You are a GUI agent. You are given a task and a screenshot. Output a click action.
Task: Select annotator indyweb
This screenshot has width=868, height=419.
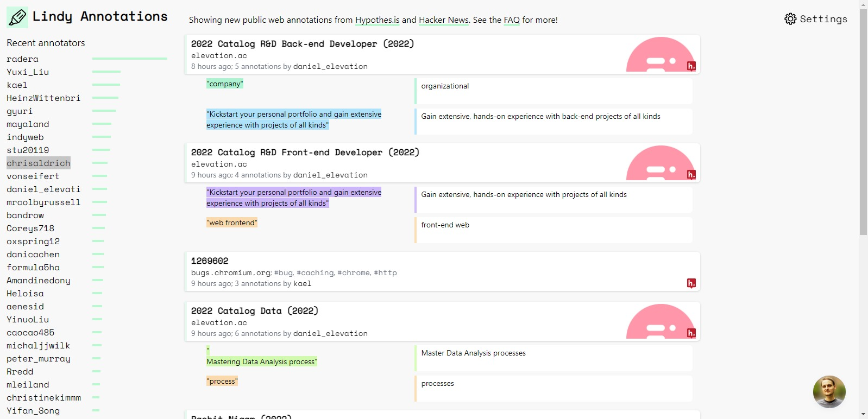pos(25,137)
